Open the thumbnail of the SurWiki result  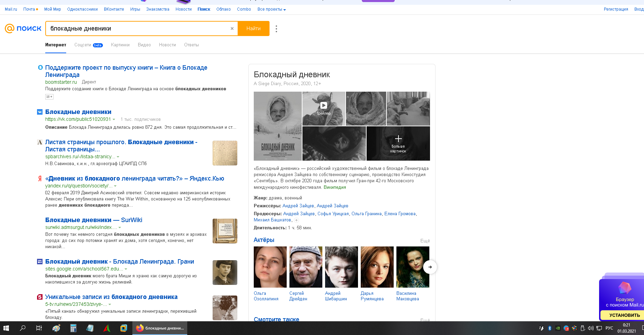(x=225, y=231)
